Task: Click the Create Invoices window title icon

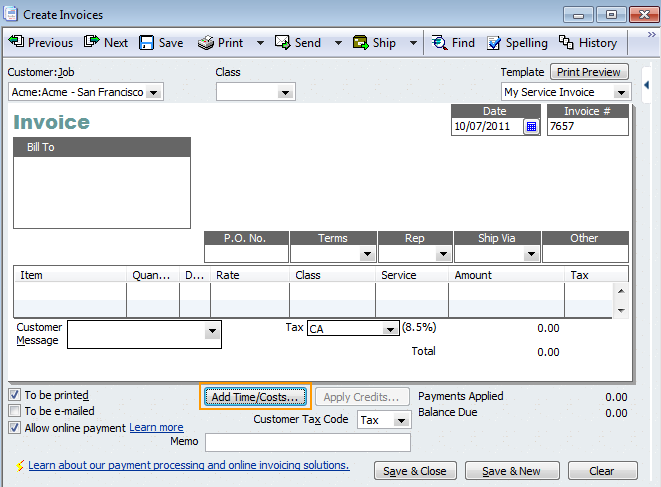Action: click(x=10, y=14)
